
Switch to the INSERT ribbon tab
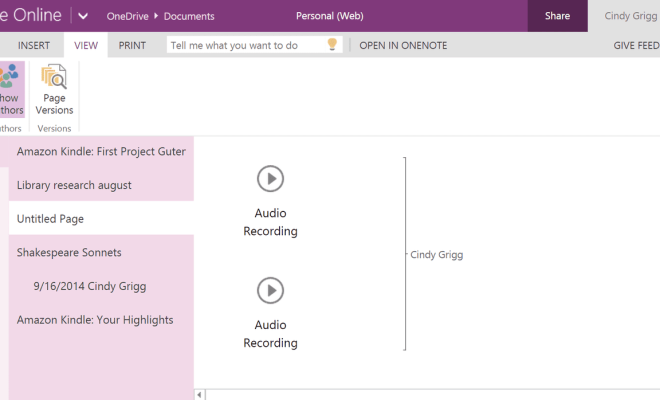click(x=34, y=45)
